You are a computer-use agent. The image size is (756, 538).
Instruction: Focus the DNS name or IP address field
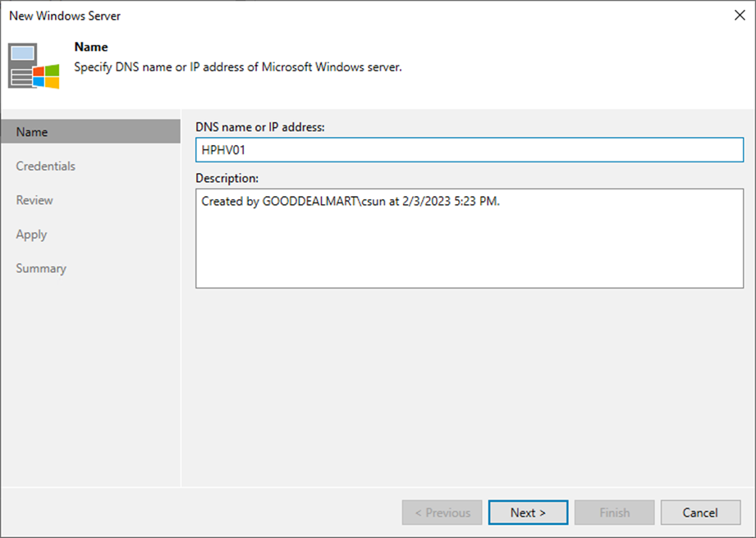coord(470,150)
